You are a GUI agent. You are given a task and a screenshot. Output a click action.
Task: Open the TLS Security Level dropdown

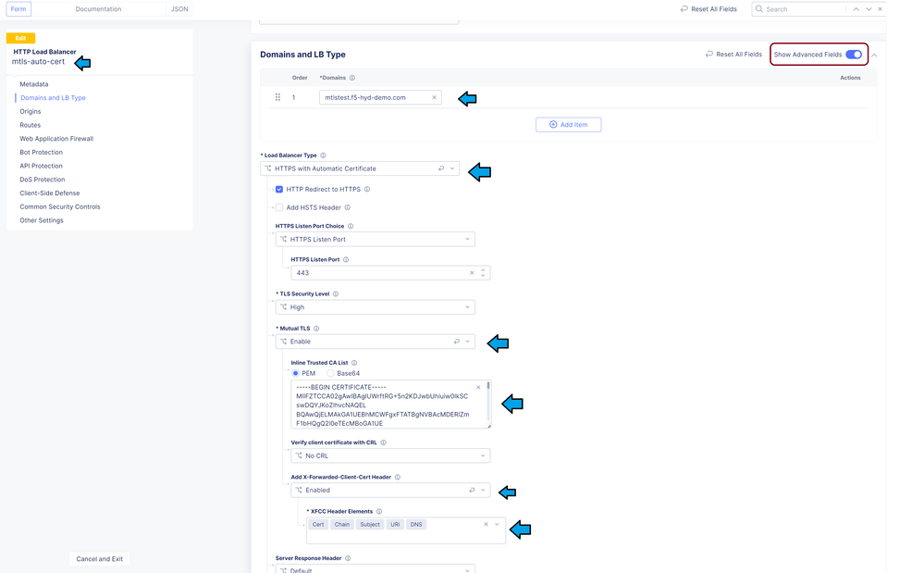[x=375, y=307]
